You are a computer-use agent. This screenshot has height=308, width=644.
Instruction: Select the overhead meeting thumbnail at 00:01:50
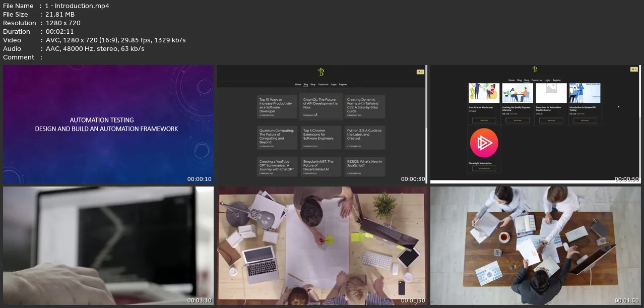click(536, 246)
